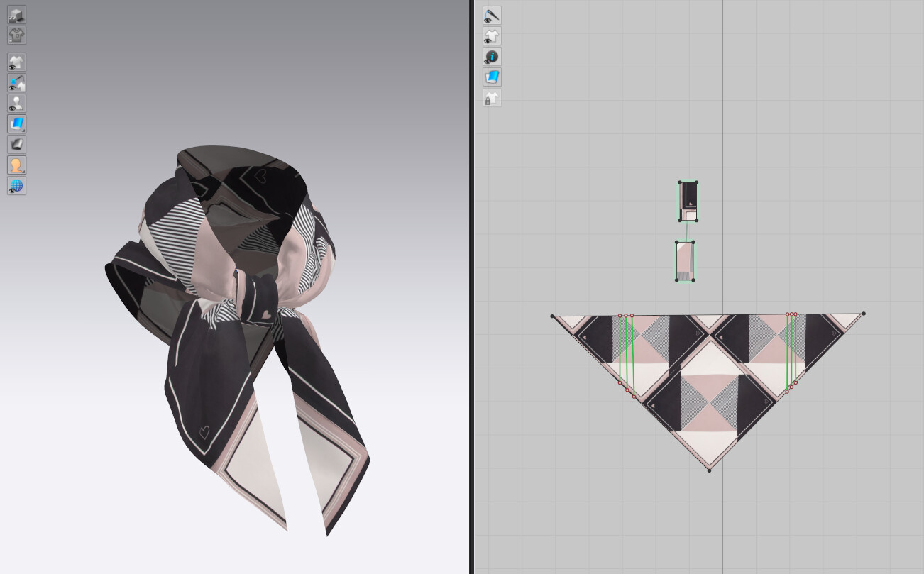Click the bottom tip point of triangular pattern
924x574 pixels.
coord(709,470)
